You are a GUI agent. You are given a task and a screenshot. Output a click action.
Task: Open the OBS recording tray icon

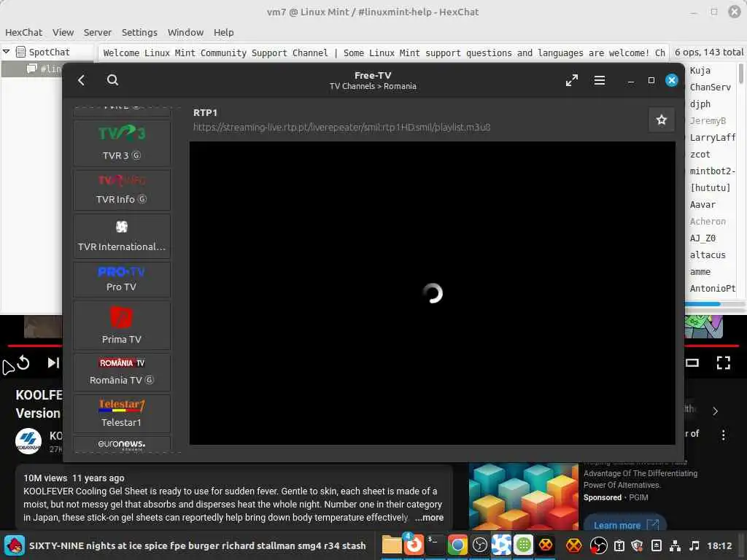point(598,545)
